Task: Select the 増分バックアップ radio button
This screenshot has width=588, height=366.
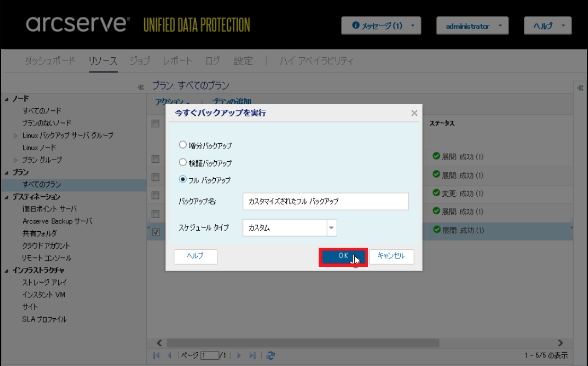Action: pyautogui.click(x=182, y=145)
